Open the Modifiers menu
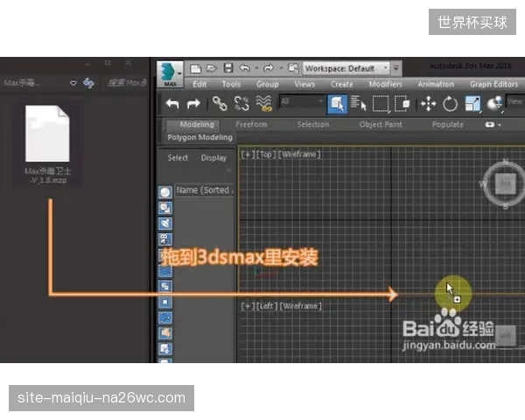 385,84
